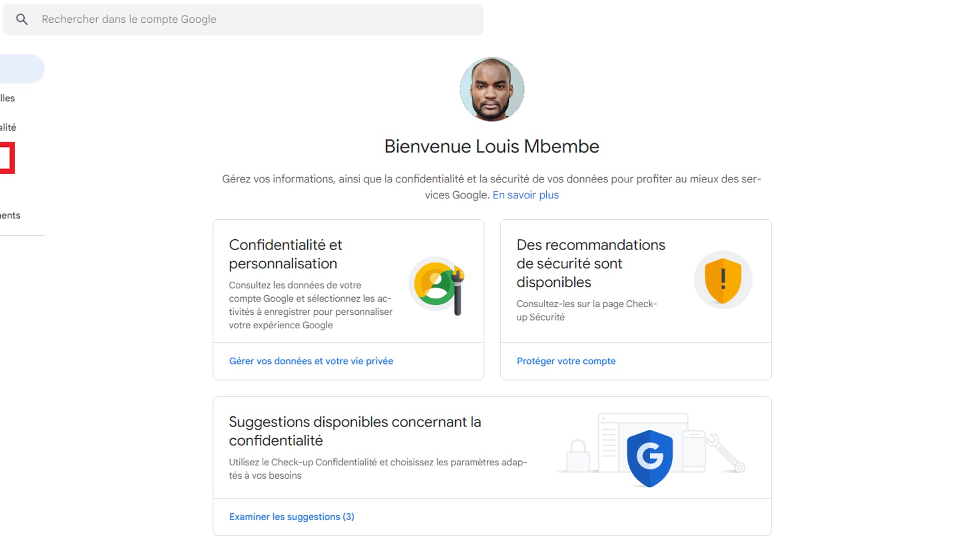Select the sidebar item ending in 'ents'
980x551 pixels.
coord(10,216)
